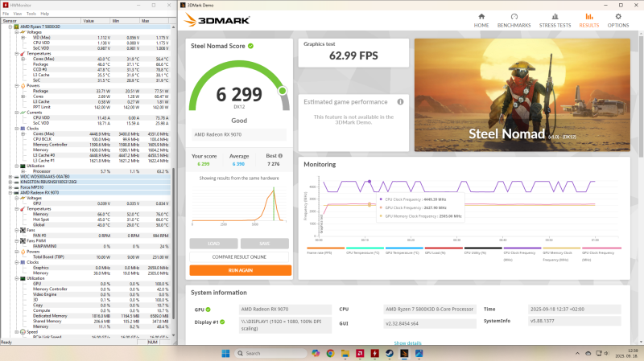644x361 pixels.
Task: Click the Steel Nomad benchmark artwork
Action: coord(522,95)
